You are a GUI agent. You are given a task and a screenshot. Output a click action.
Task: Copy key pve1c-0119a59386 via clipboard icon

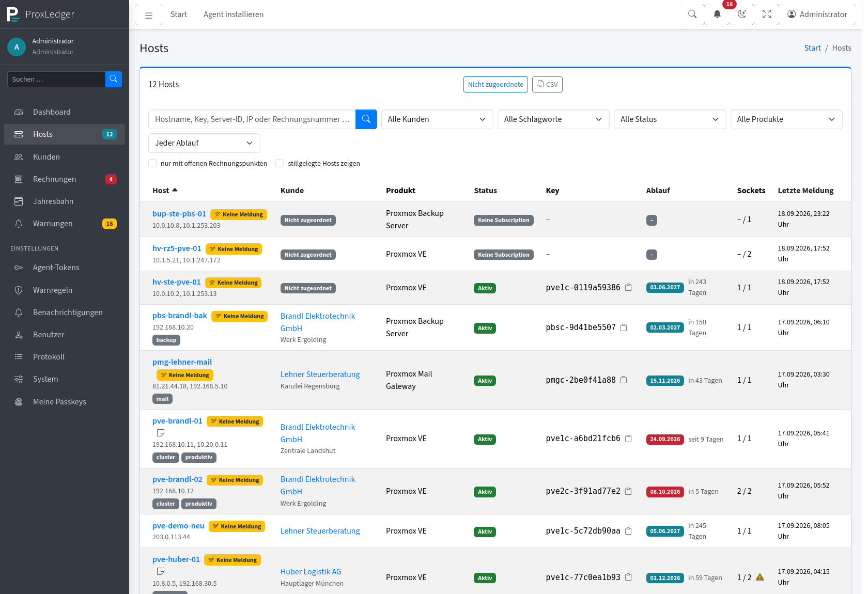628,287
